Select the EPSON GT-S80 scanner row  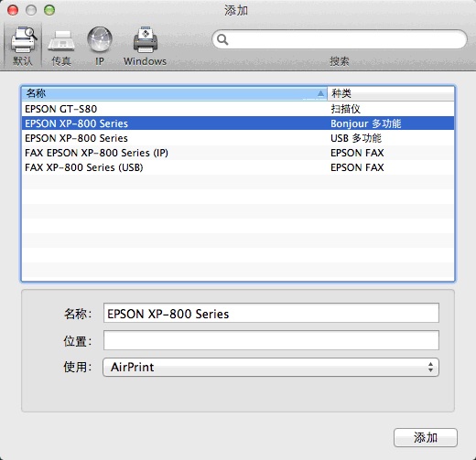coord(238,109)
